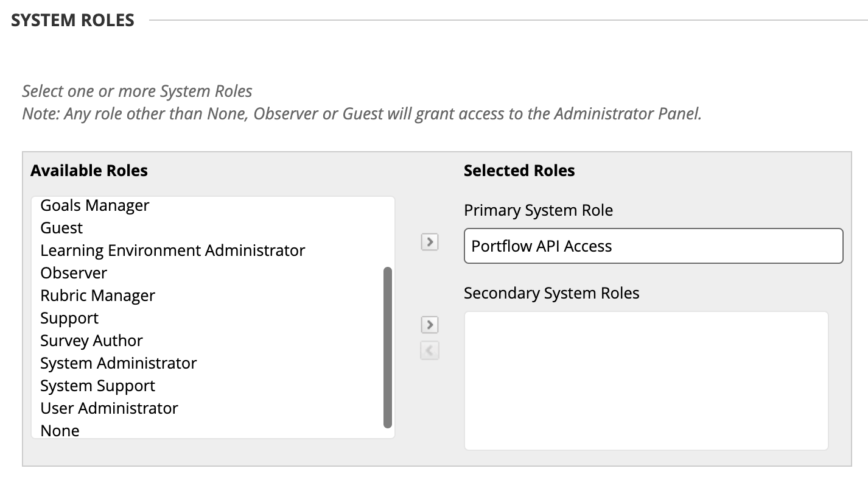
Task: Click inside the Secondary System Roles box
Action: 646,381
